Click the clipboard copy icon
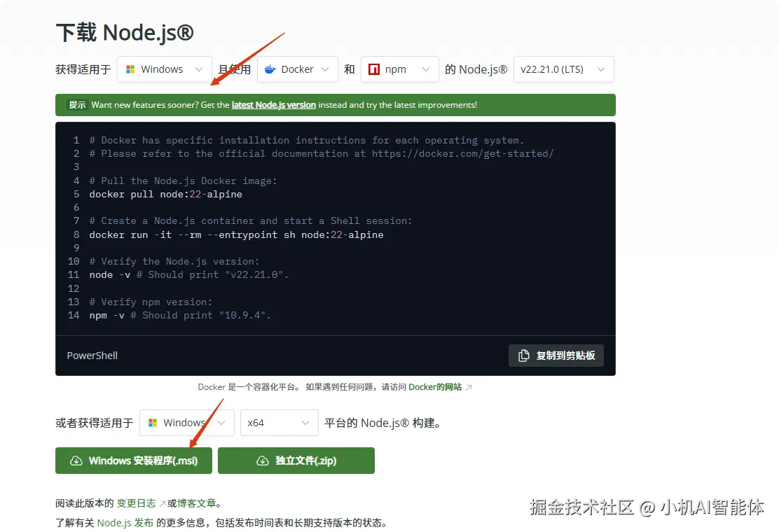The image size is (779, 532). point(523,356)
